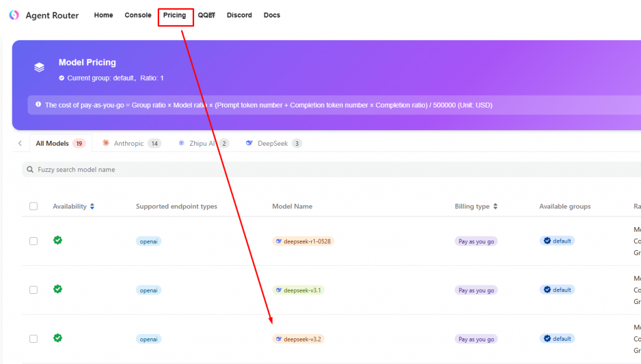Check the deepseek-r1-0528 row checkbox
Screen dimensions: 641x364
[x=34, y=241]
